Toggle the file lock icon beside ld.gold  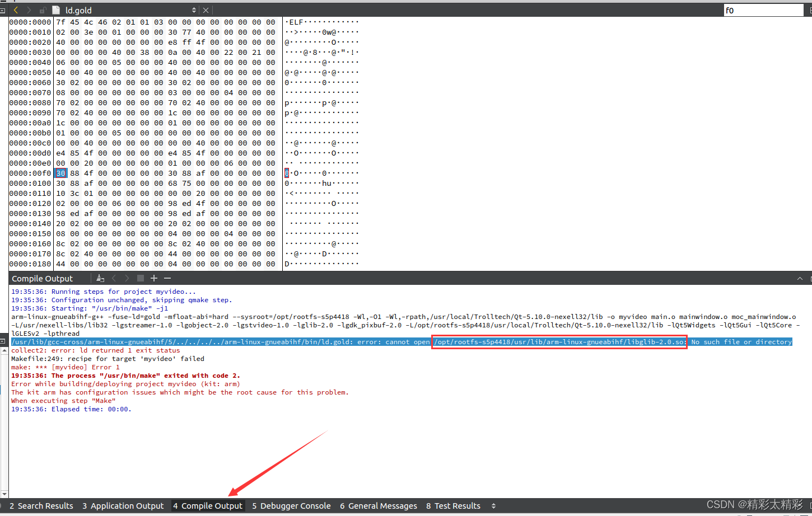click(x=43, y=10)
